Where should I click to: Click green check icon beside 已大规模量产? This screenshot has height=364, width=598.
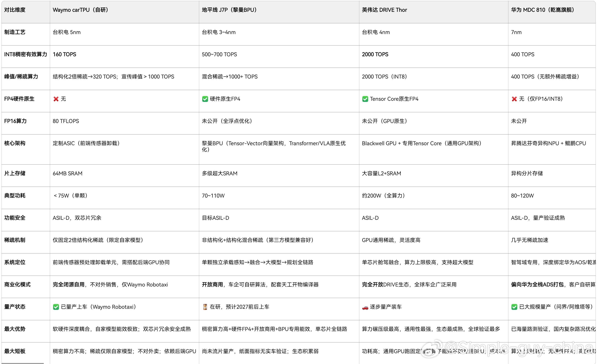coord(514,307)
